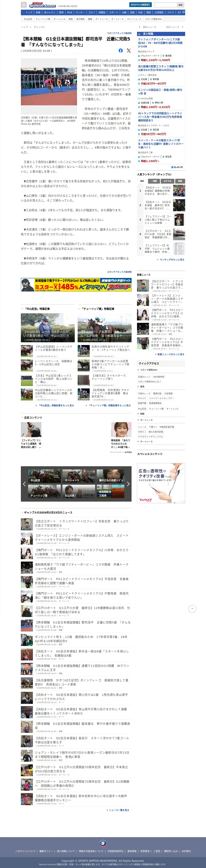The height and width of the screenshot is (868, 206).
Task: Share the article on Facebook
Action: point(121,50)
